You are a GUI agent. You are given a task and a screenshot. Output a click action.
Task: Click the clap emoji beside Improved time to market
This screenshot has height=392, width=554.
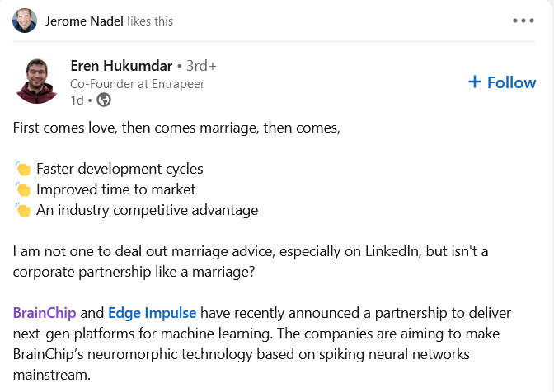coord(22,189)
